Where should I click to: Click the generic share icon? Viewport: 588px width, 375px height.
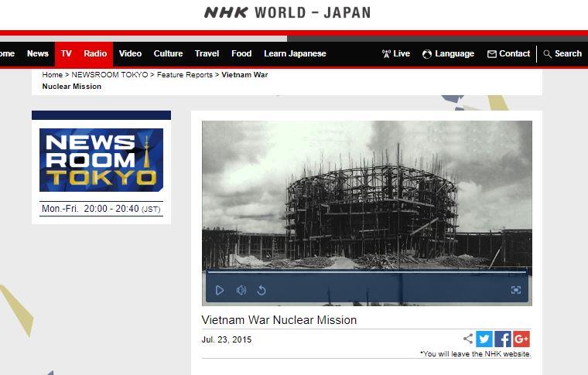pyautogui.click(x=468, y=339)
